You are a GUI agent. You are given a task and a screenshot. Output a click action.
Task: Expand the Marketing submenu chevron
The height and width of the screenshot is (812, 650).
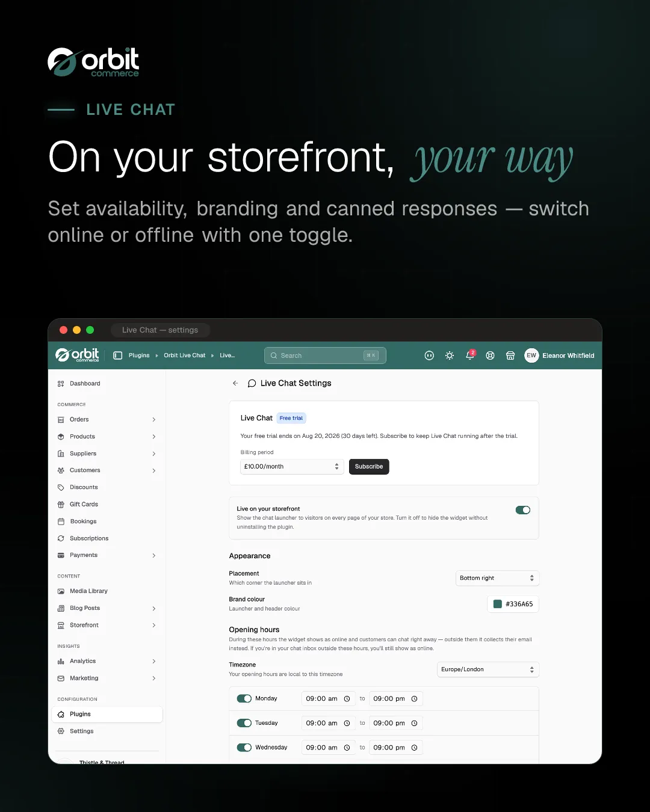pos(154,678)
